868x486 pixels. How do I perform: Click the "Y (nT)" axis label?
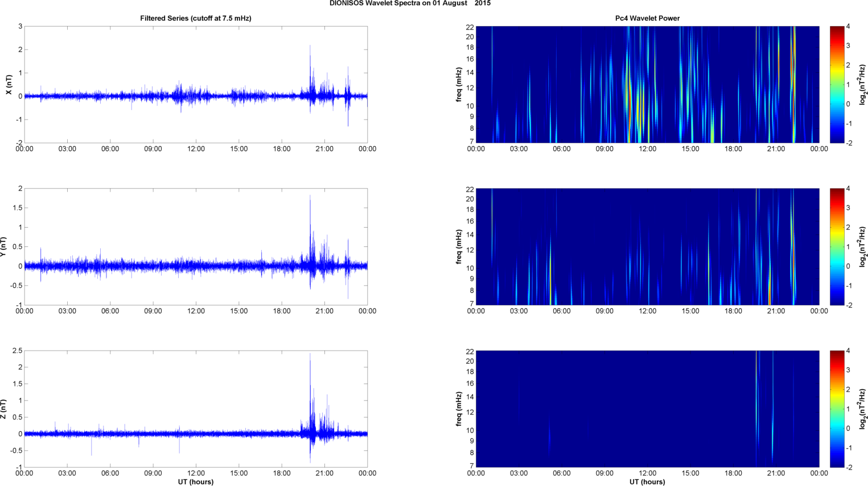3,247
